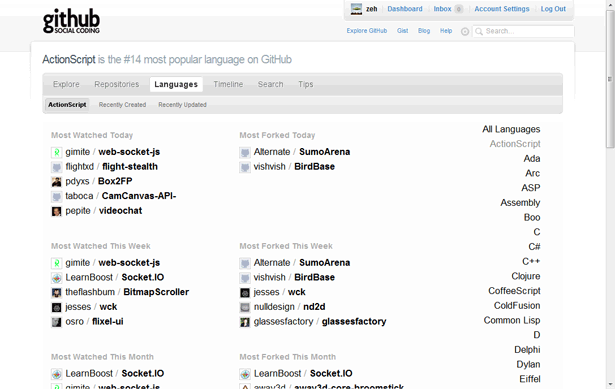Show Recently Created repositories

[122, 105]
